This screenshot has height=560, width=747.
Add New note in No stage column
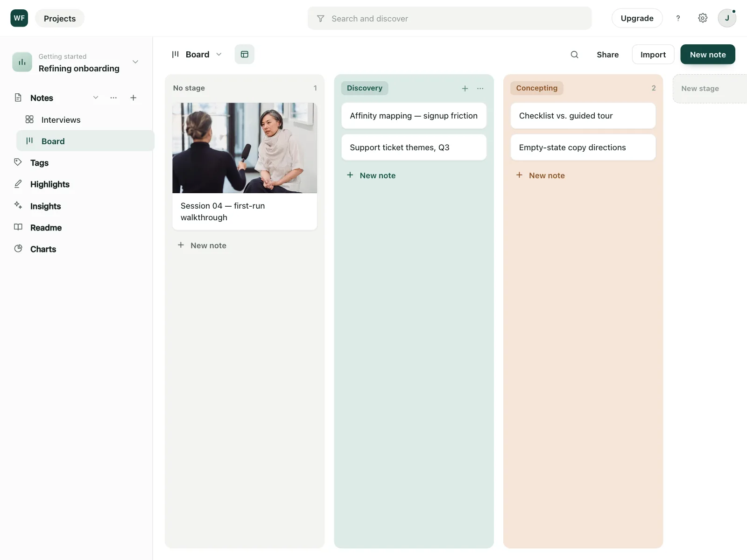pos(202,245)
